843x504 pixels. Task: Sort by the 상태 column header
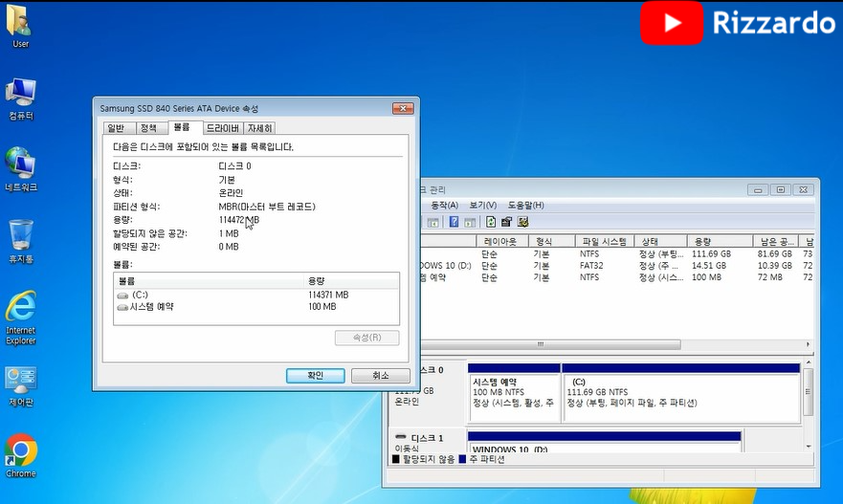[660, 241]
